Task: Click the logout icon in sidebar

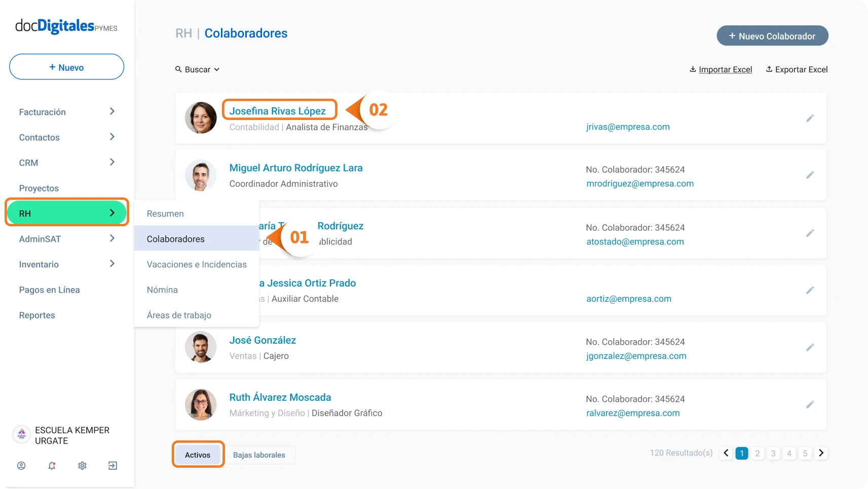Action: click(112, 466)
